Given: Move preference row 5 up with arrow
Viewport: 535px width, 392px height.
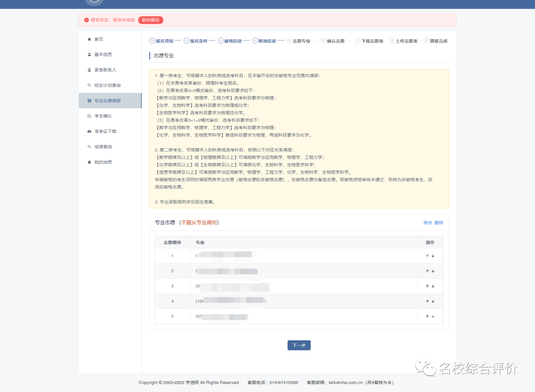Looking at the screenshot, I should click(x=427, y=316).
